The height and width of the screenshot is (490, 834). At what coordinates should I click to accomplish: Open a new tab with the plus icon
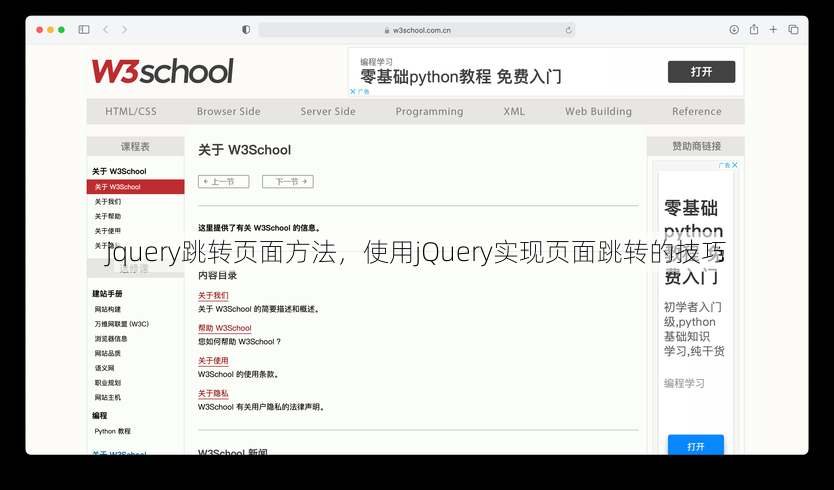[x=773, y=30]
